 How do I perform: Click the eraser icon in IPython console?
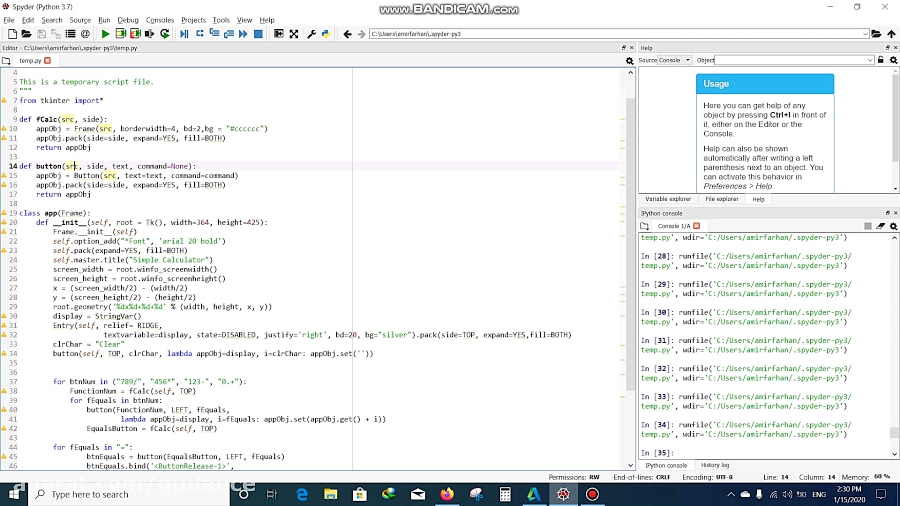click(x=881, y=226)
